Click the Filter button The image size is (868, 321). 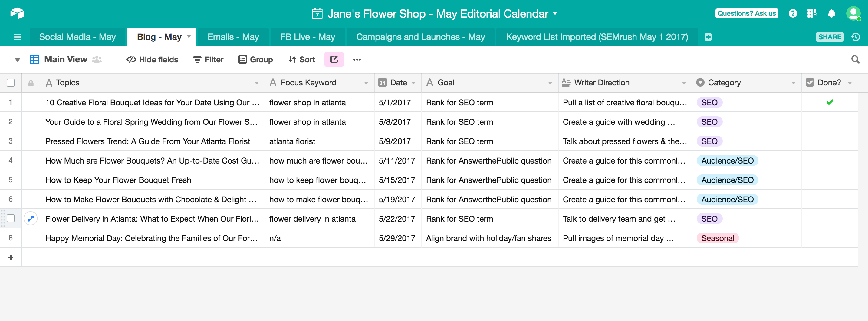[208, 60]
